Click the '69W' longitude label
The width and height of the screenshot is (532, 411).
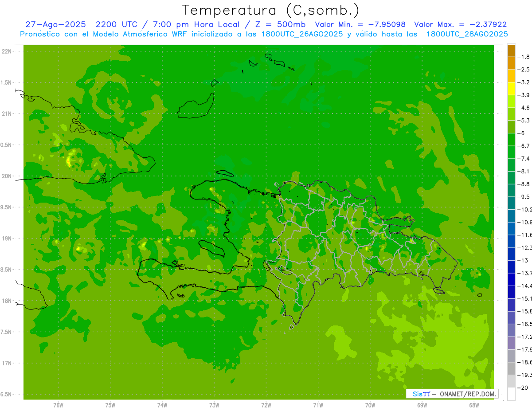pyautogui.click(x=422, y=405)
